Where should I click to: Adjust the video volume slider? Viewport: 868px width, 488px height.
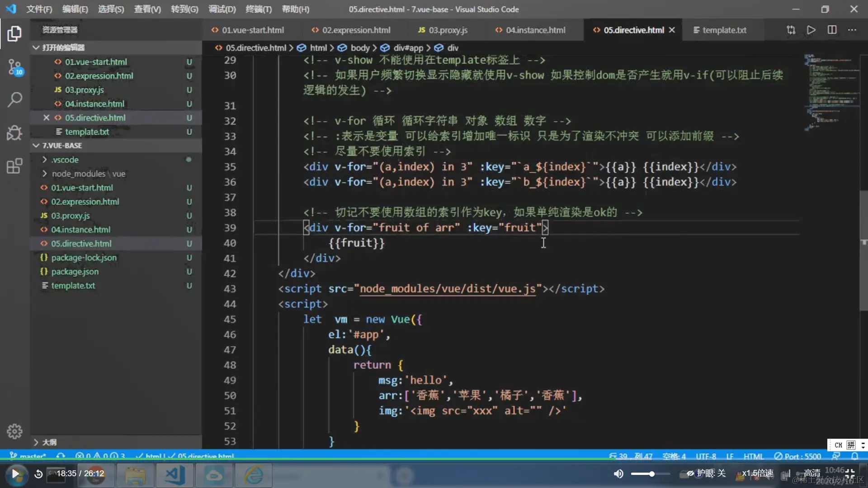[x=651, y=474]
